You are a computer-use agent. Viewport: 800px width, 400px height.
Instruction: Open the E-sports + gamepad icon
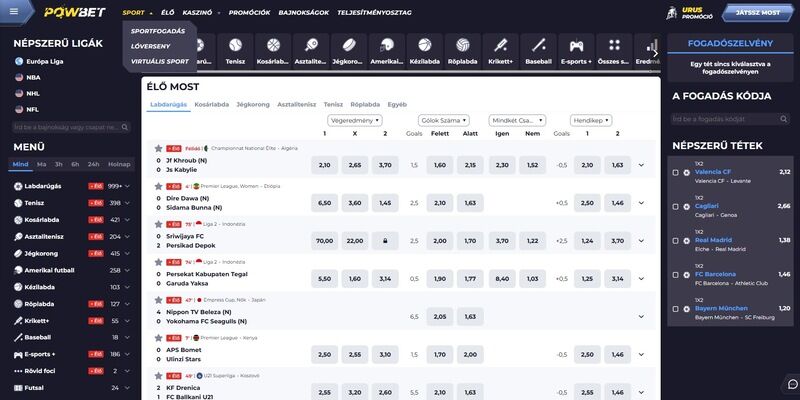tap(576, 50)
